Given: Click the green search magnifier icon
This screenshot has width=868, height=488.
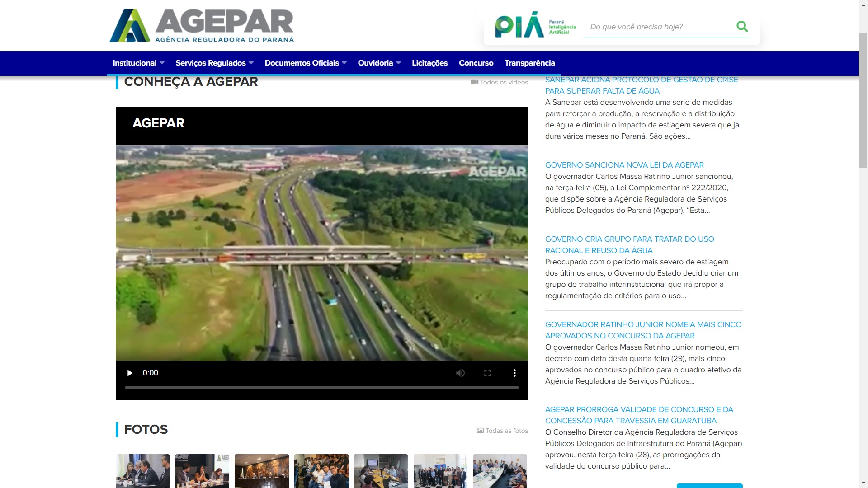Looking at the screenshot, I should pos(742,26).
